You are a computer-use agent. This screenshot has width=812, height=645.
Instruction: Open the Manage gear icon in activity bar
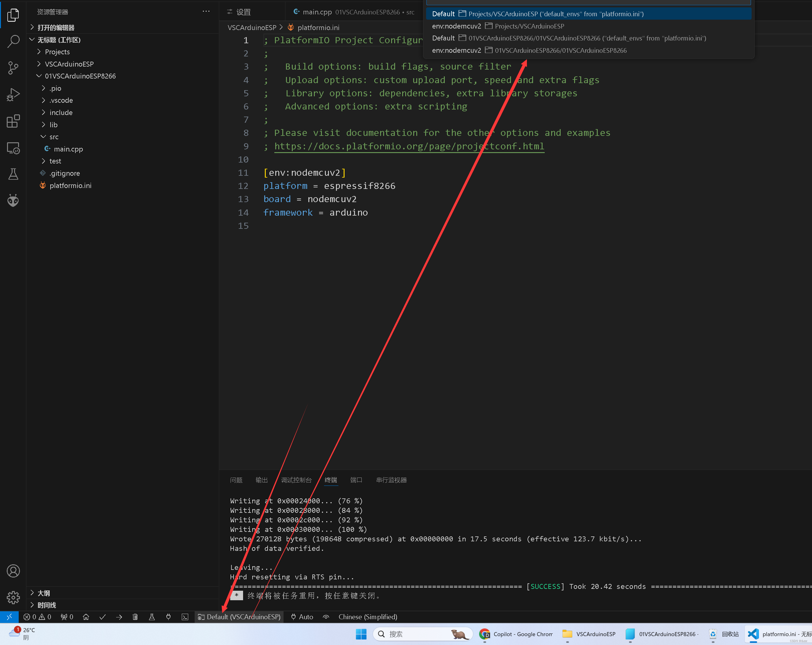pyautogui.click(x=13, y=597)
